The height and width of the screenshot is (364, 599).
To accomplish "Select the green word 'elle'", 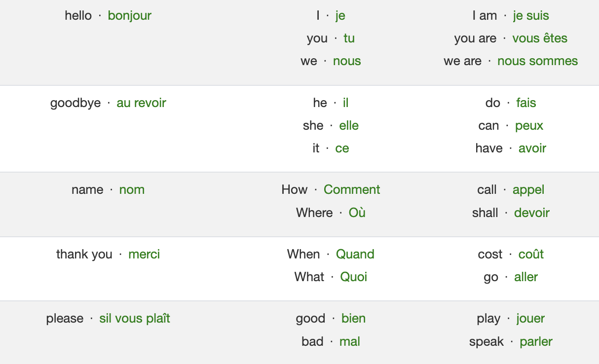I will click(x=349, y=126).
